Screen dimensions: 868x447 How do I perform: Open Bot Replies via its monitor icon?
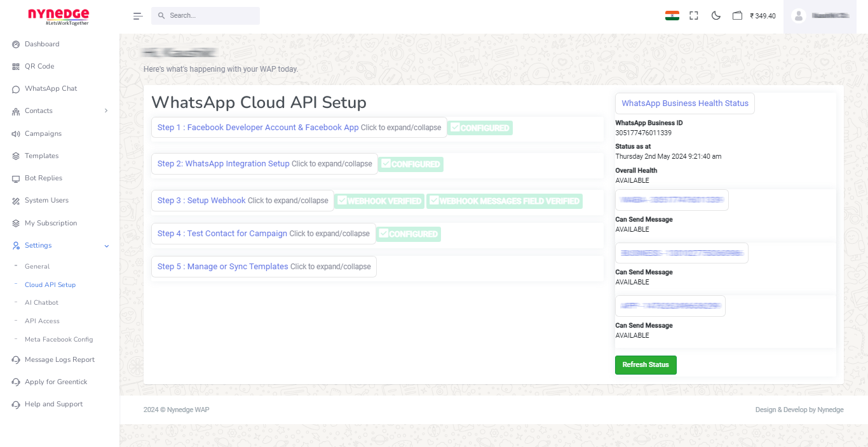coord(16,178)
